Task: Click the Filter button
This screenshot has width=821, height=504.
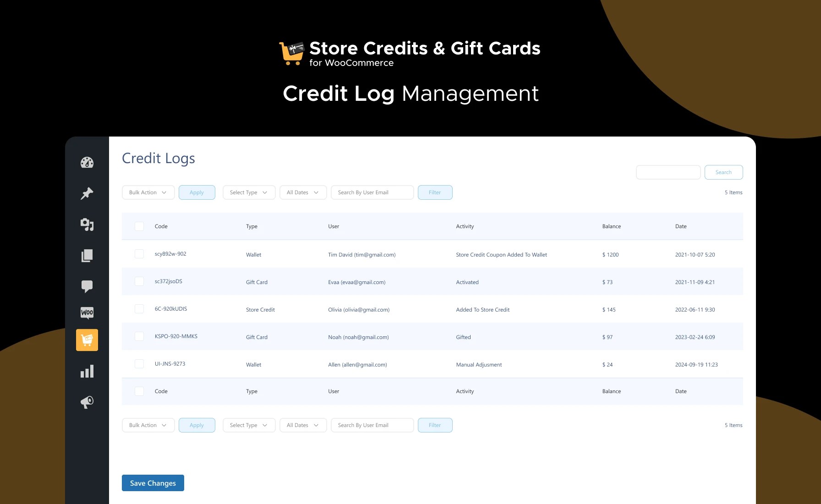Action: tap(434, 192)
